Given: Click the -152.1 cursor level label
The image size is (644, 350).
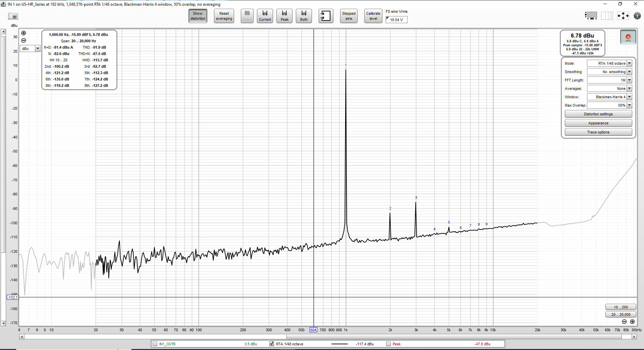Looking at the screenshot, I should pos(13,297).
